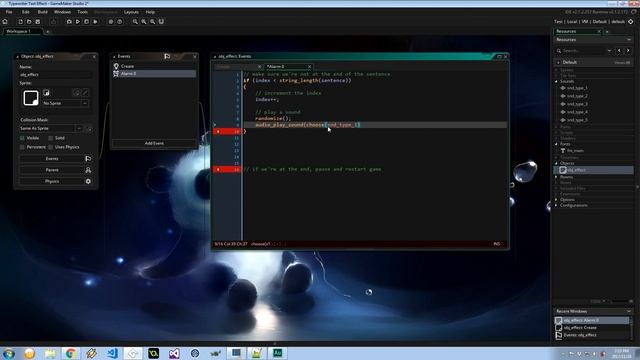
Task: Switch to the Alarm 0 code tab
Action: [x=287, y=67]
